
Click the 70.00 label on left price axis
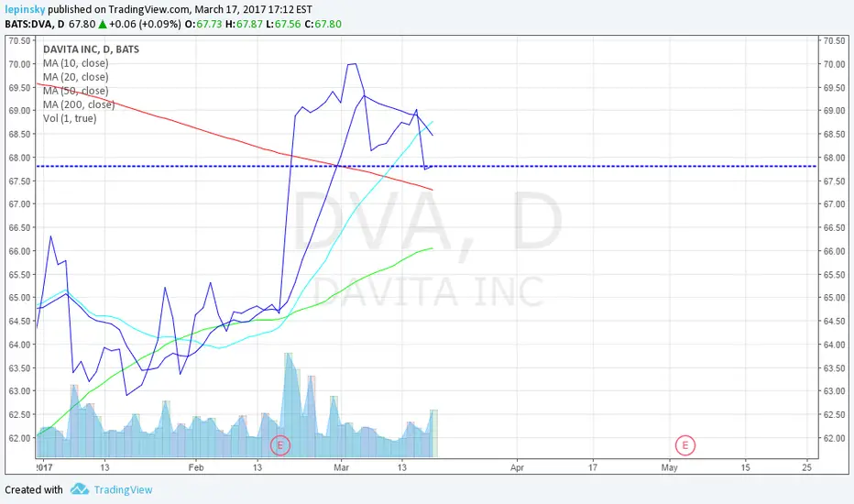click(19, 64)
